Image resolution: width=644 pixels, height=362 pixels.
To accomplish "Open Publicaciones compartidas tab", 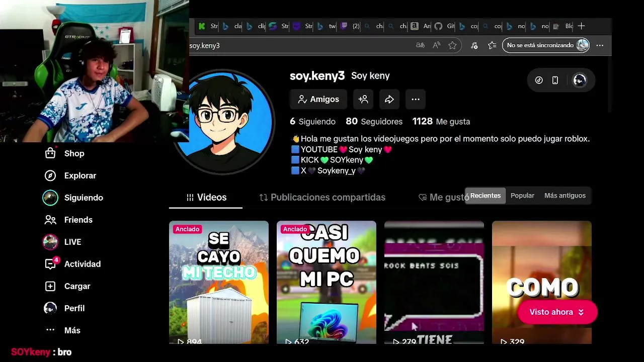I will click(x=322, y=198).
